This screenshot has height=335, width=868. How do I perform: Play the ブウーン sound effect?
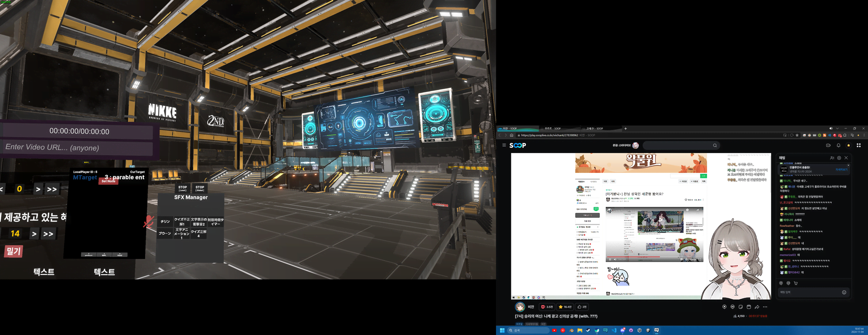pos(165,234)
